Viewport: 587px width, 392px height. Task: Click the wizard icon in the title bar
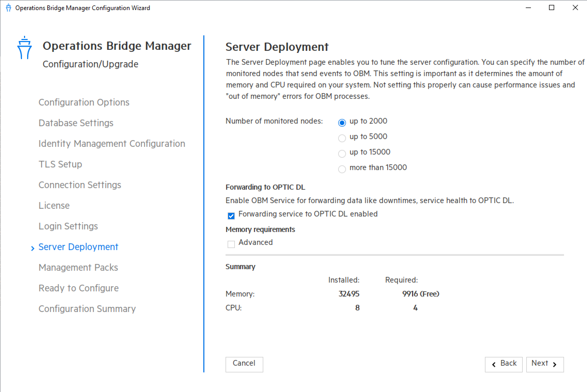click(8, 7)
